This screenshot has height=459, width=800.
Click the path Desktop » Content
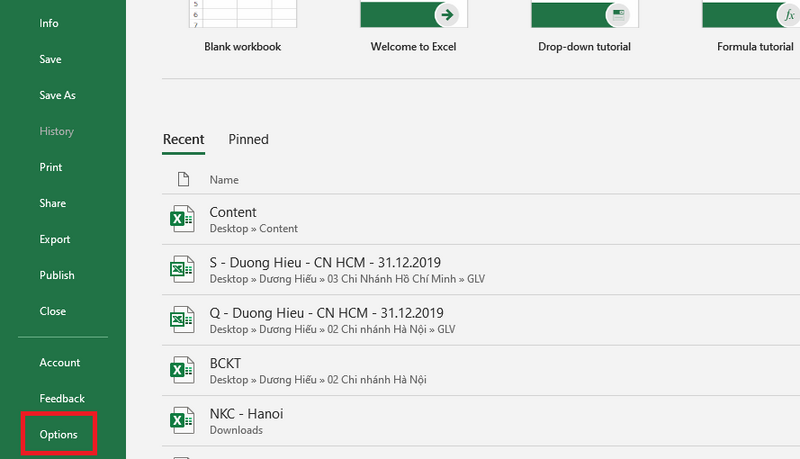tap(254, 228)
